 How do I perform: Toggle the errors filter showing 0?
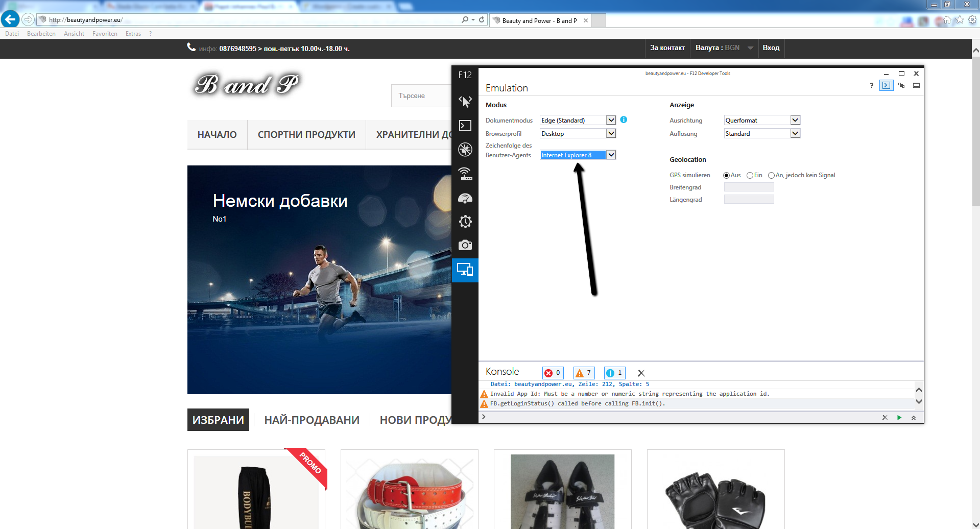553,373
